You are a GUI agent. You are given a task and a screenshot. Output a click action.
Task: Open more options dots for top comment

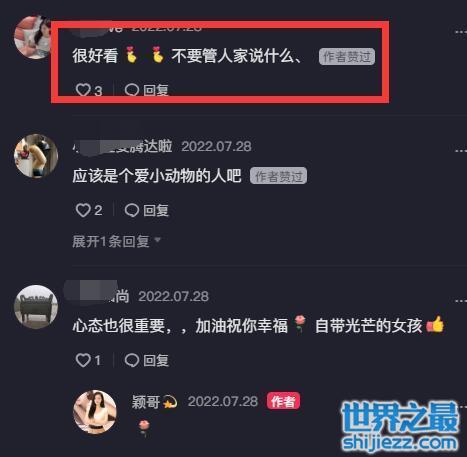pyautogui.click(x=461, y=32)
